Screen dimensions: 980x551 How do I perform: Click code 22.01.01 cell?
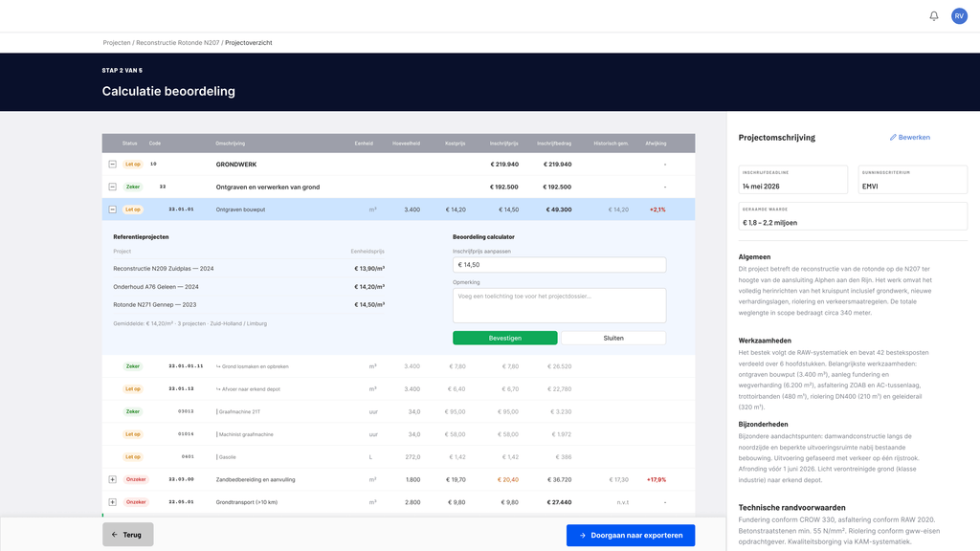click(x=181, y=209)
